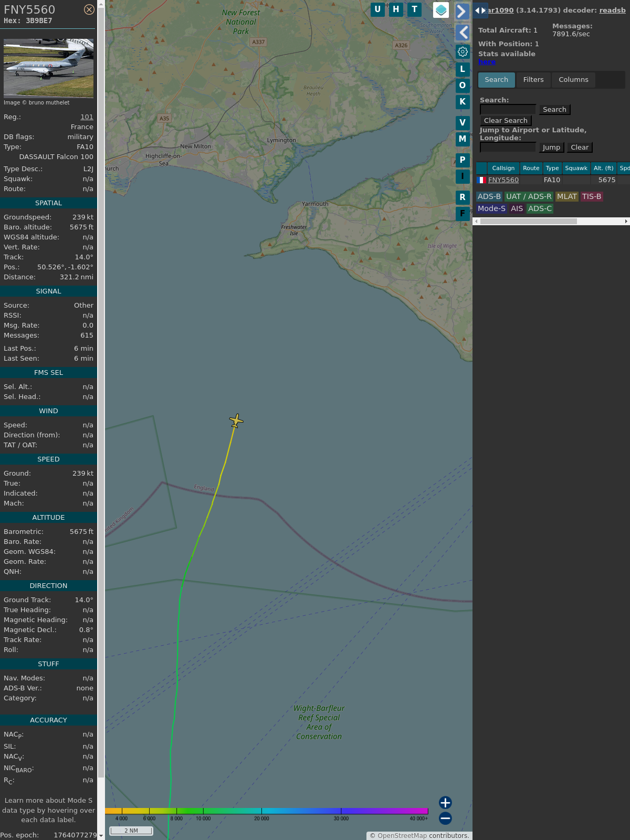This screenshot has width=630, height=840.
Task: Sort table by Callsign column
Action: click(503, 169)
